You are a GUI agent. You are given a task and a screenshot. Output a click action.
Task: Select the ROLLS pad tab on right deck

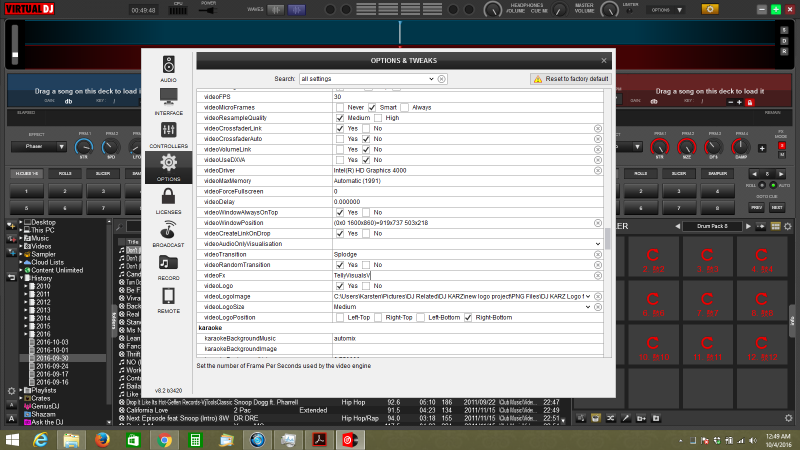(x=641, y=173)
